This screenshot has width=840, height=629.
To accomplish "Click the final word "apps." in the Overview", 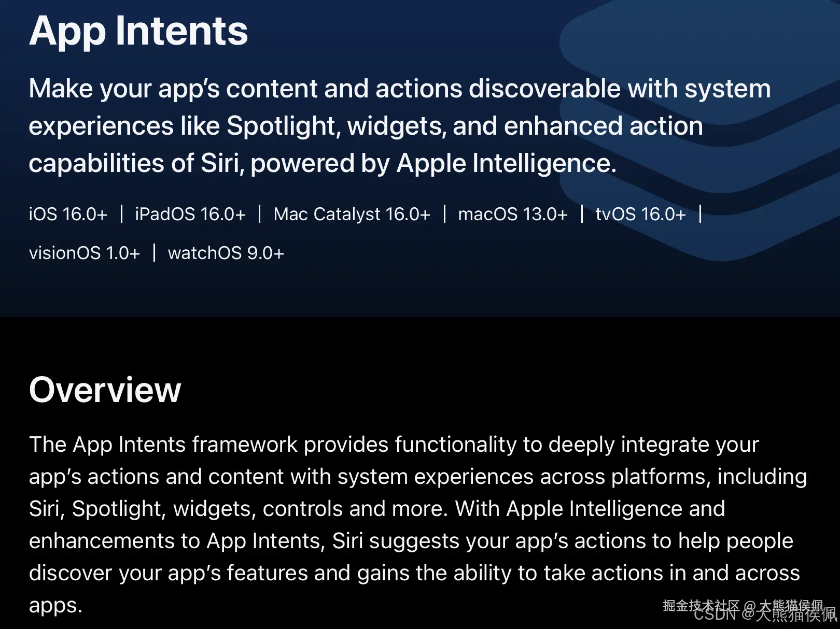I will tap(55, 605).
